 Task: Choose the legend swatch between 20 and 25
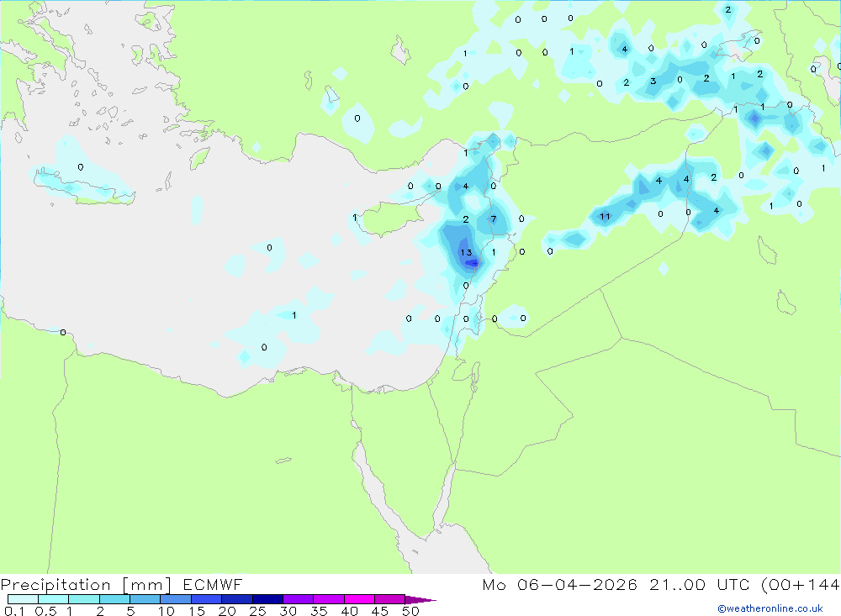[x=237, y=599]
